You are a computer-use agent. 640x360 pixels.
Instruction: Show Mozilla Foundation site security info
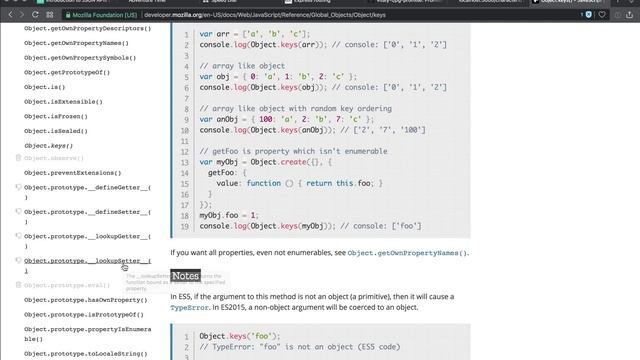point(101,15)
